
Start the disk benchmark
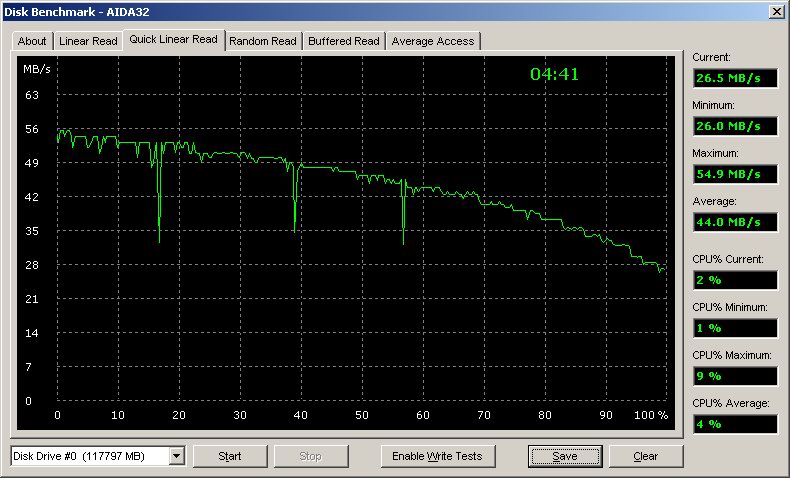230,456
